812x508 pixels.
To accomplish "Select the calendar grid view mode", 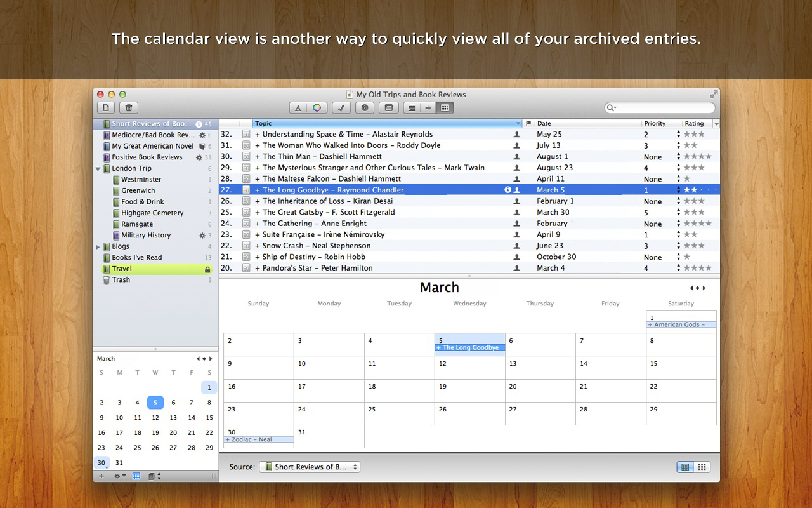I will [x=445, y=108].
